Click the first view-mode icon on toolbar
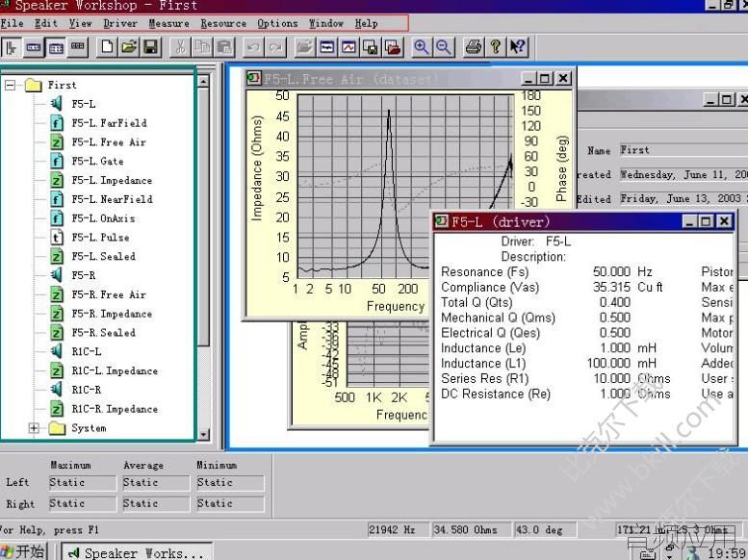The height and width of the screenshot is (560, 748). tap(12, 47)
